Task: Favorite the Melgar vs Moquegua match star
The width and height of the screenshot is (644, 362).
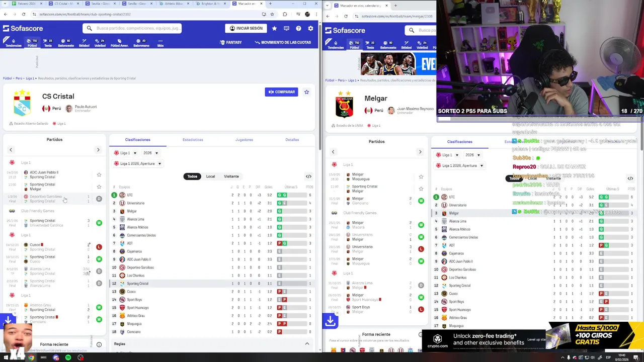Action: click(x=421, y=176)
